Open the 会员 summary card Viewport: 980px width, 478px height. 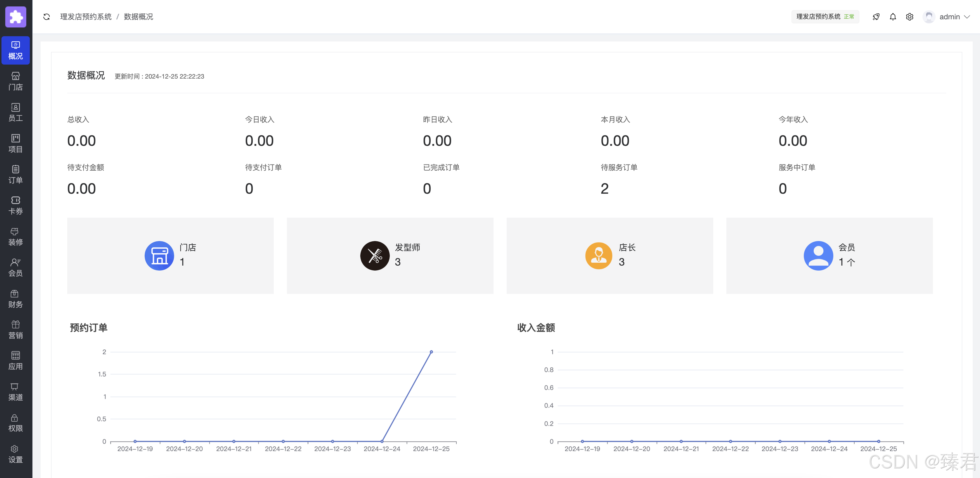(829, 256)
